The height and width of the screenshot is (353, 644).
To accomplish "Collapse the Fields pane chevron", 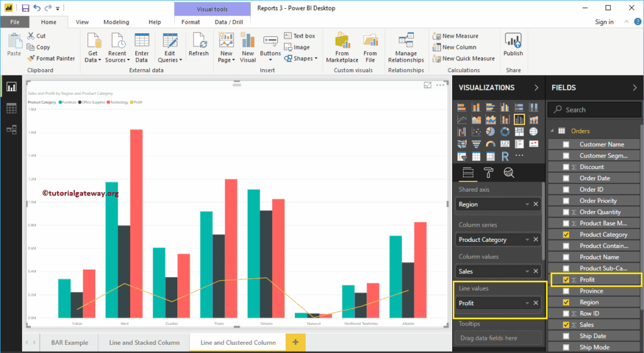I will point(635,88).
